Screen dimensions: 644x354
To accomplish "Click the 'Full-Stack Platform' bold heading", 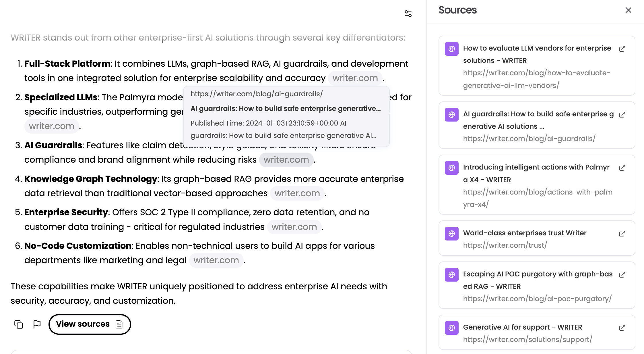I will (x=67, y=64).
